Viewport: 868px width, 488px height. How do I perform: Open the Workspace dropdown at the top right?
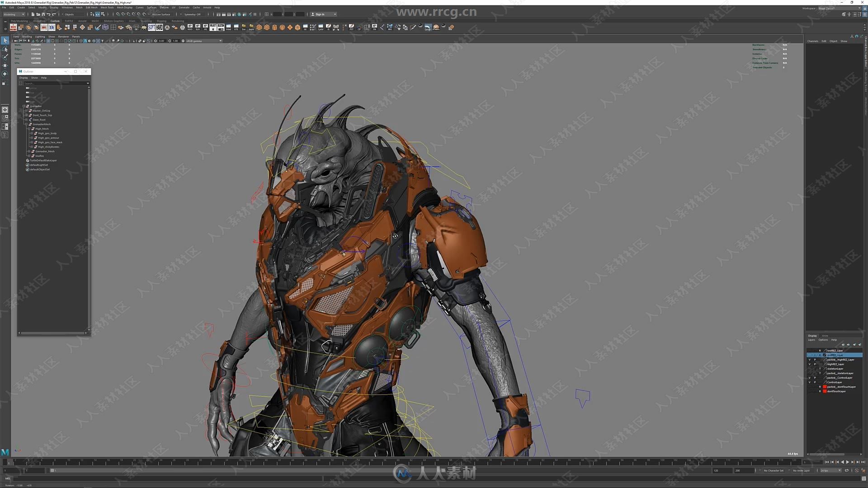pyautogui.click(x=840, y=8)
